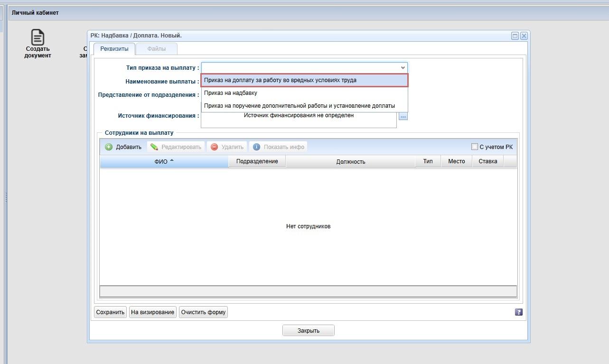Image resolution: width=609 pixels, height=364 pixels.
Task: Click the Закрыть button
Action: [309, 330]
